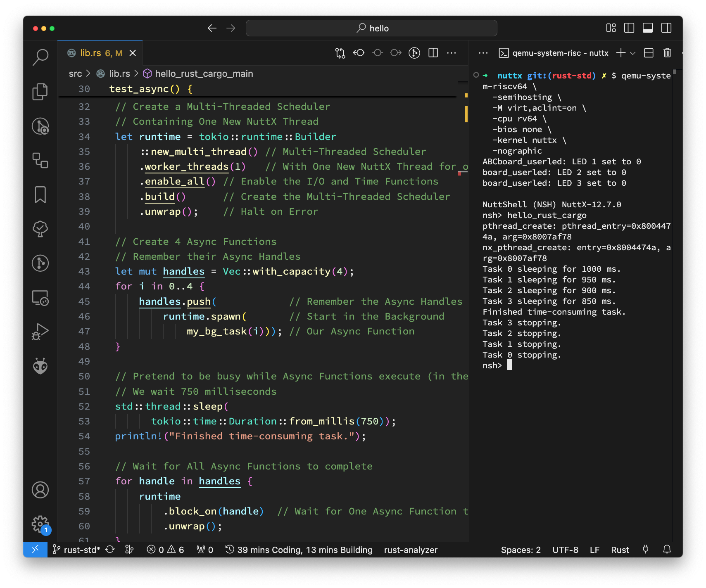Toggle the bottom panel layout button
This screenshot has width=706, height=588.
click(x=647, y=28)
